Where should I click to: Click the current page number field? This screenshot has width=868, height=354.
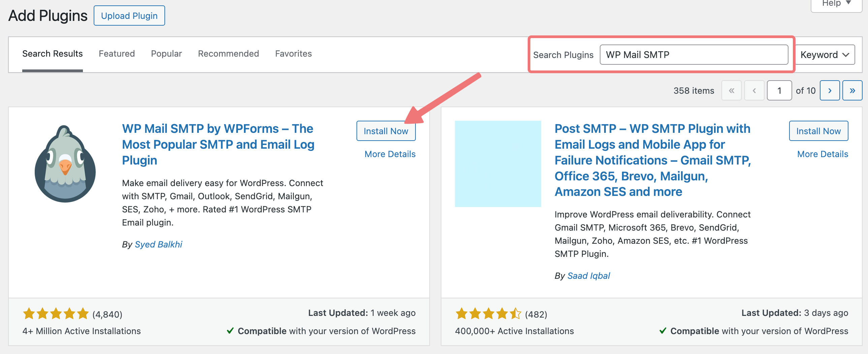(x=779, y=90)
